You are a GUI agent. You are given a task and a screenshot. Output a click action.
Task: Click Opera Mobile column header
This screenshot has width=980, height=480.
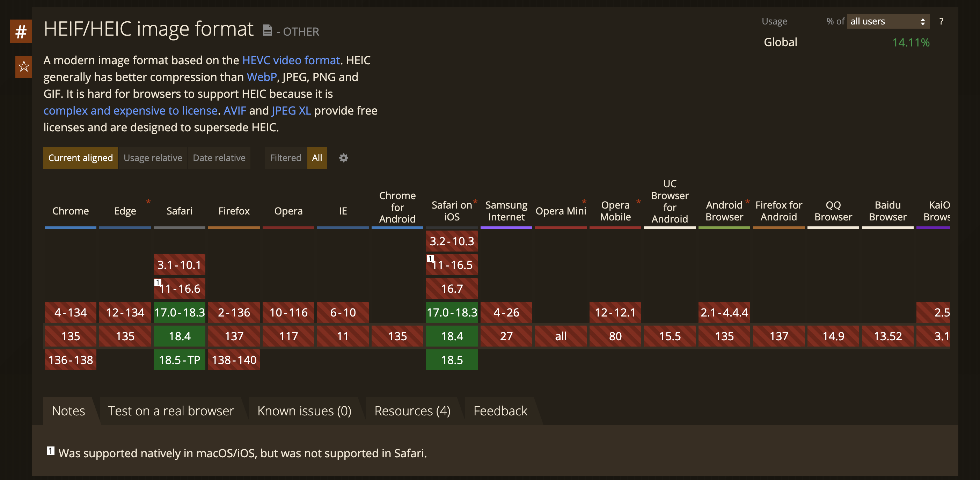tap(615, 211)
